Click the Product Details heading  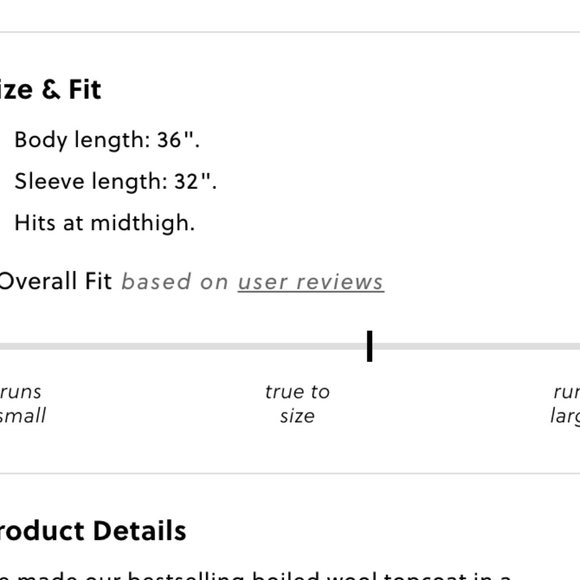pyautogui.click(x=92, y=531)
